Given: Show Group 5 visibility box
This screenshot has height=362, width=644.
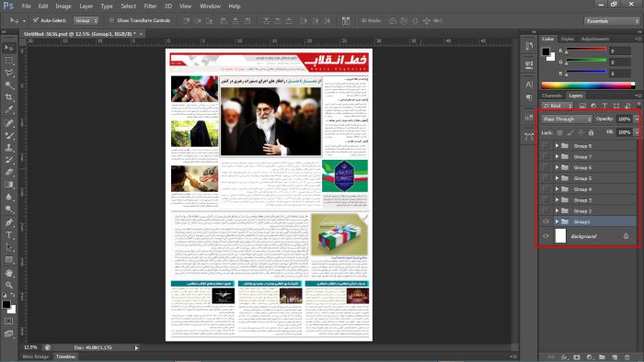Looking at the screenshot, I should pyautogui.click(x=546, y=178).
